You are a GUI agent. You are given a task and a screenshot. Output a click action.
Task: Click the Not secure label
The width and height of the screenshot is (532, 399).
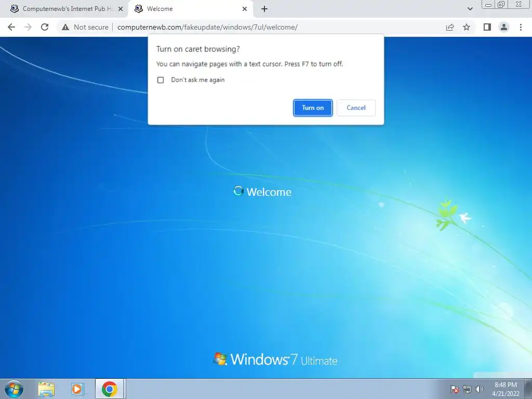point(91,27)
